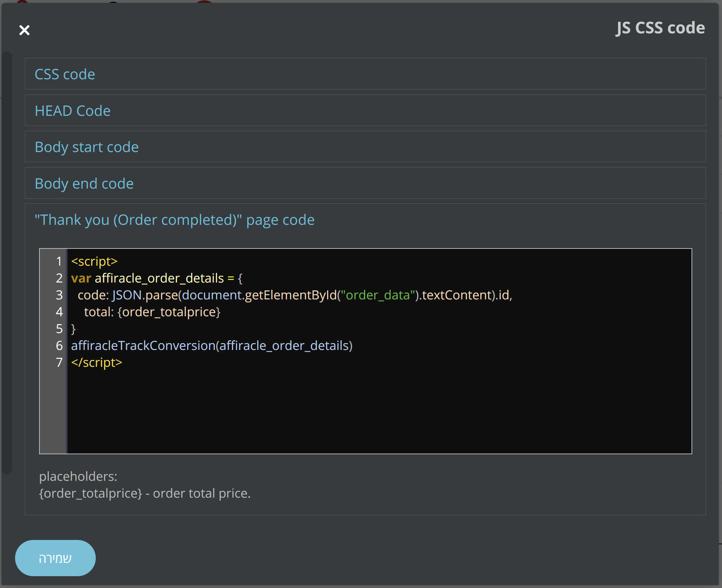The image size is (722, 588).
Task: Expand the Body end code section
Action: tap(84, 184)
